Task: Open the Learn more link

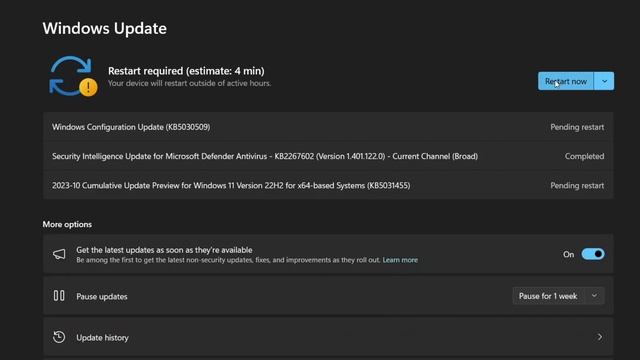Action: [400, 260]
